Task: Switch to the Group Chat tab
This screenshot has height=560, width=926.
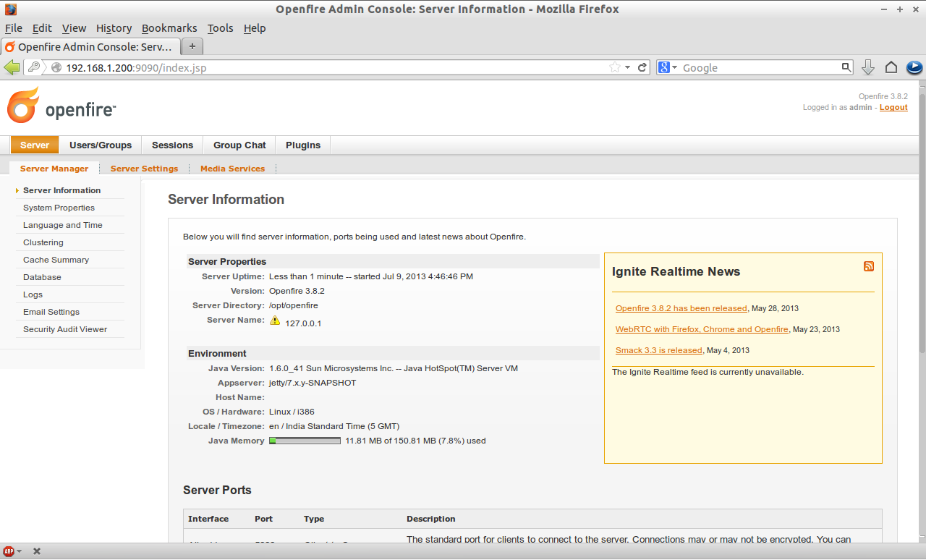Action: (x=239, y=145)
